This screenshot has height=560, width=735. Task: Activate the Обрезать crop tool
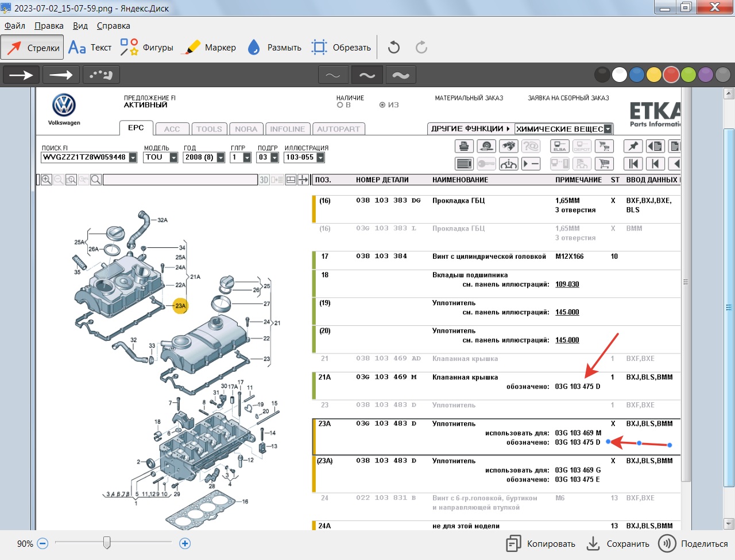[341, 48]
